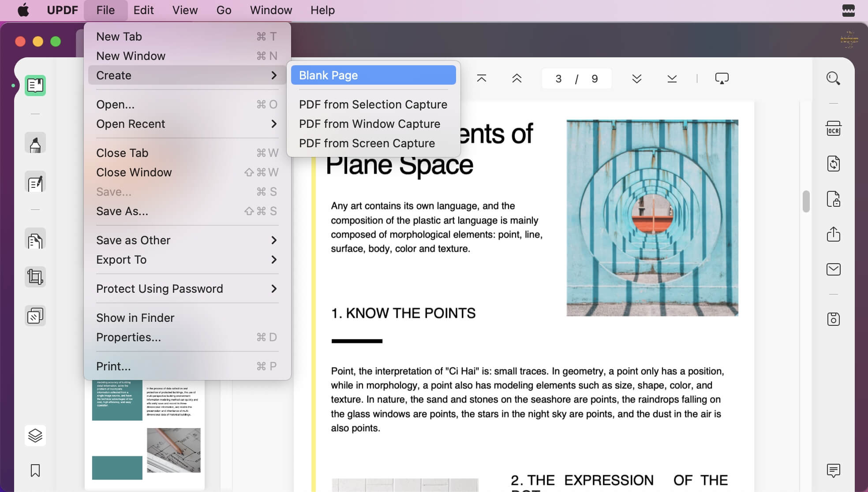This screenshot has height=492, width=868.
Task: Expand the Export To submenu
Action: point(187,260)
